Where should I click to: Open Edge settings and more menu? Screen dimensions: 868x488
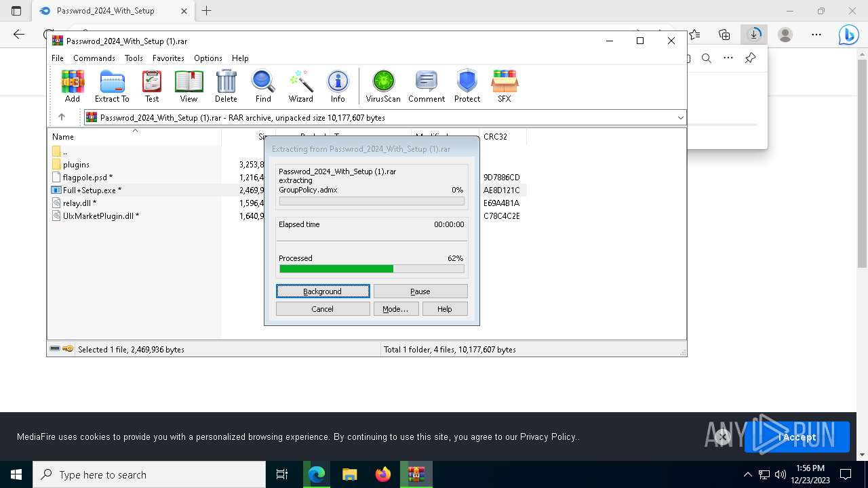(x=816, y=35)
